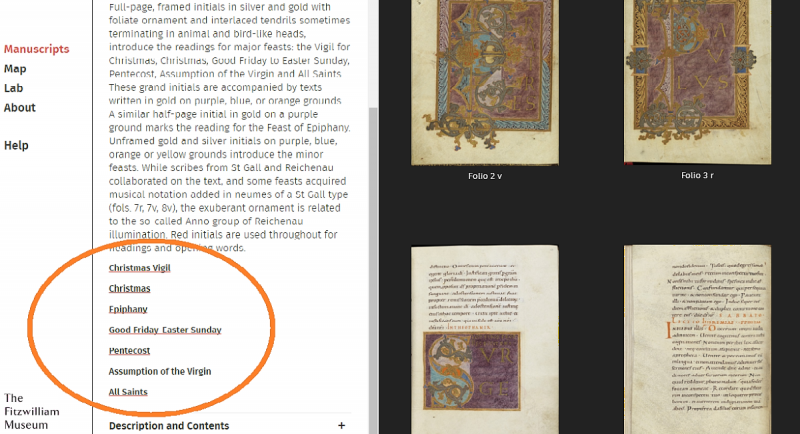Open the Folio 2 v thumbnail
This screenshot has width=800, height=434.
click(x=485, y=83)
